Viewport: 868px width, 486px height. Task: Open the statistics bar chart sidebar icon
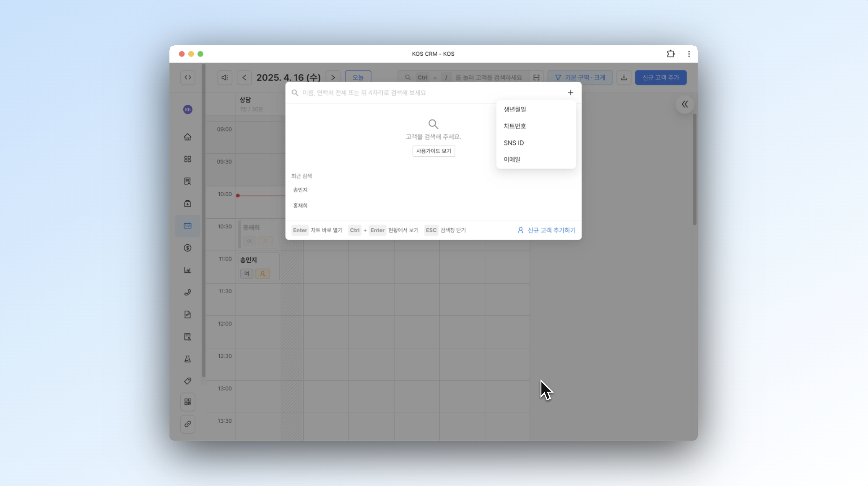pyautogui.click(x=187, y=270)
